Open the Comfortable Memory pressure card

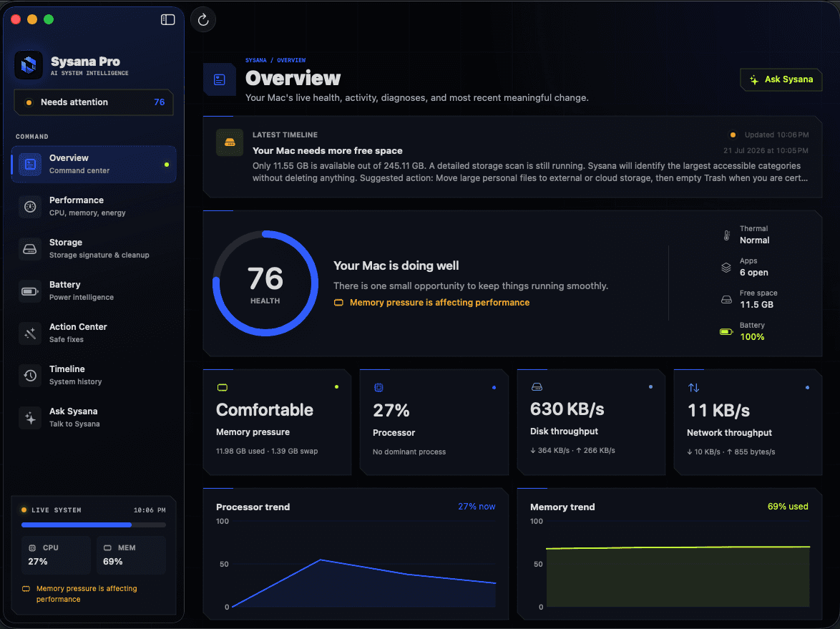277,422
